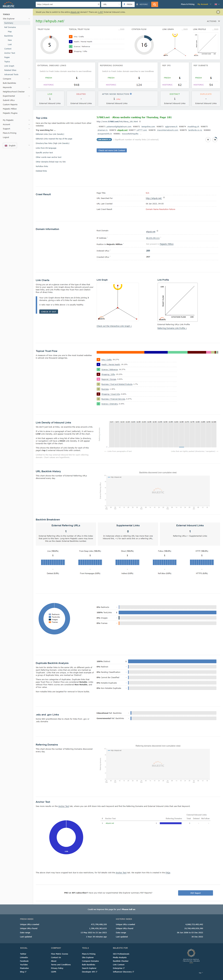The width and height of the screenshot is (223, 980).
Task: Open Neighbourhood Checker in the sidebar
Action: tap(14, 92)
